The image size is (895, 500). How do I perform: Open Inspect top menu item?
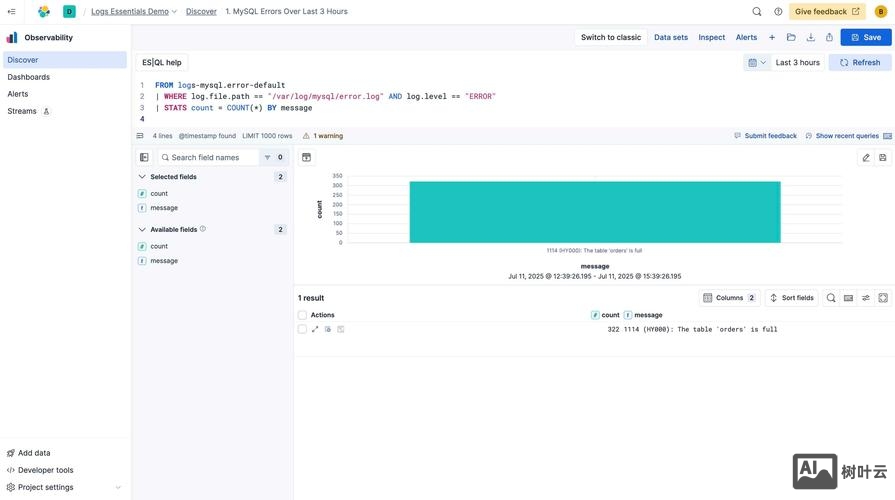[x=712, y=37]
